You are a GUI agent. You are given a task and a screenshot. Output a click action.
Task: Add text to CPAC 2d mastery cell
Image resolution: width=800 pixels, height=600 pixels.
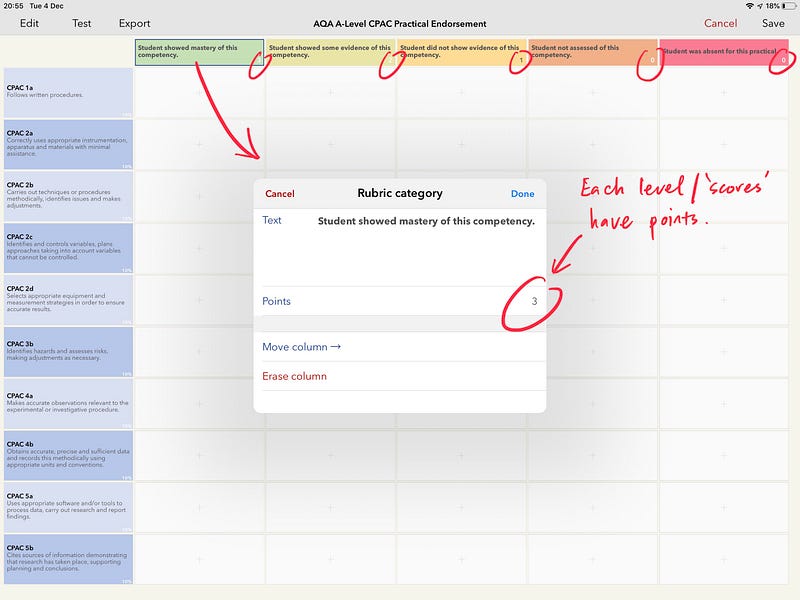pyautogui.click(x=199, y=300)
